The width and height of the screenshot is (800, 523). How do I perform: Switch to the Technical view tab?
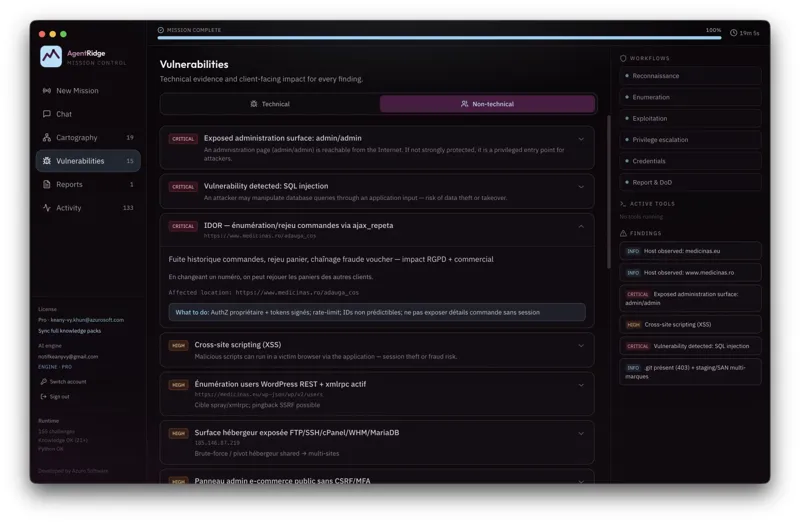pos(270,104)
